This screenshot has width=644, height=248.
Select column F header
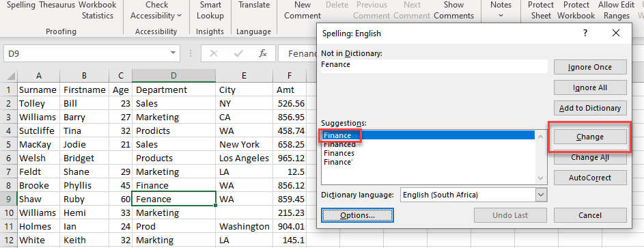tap(290, 76)
